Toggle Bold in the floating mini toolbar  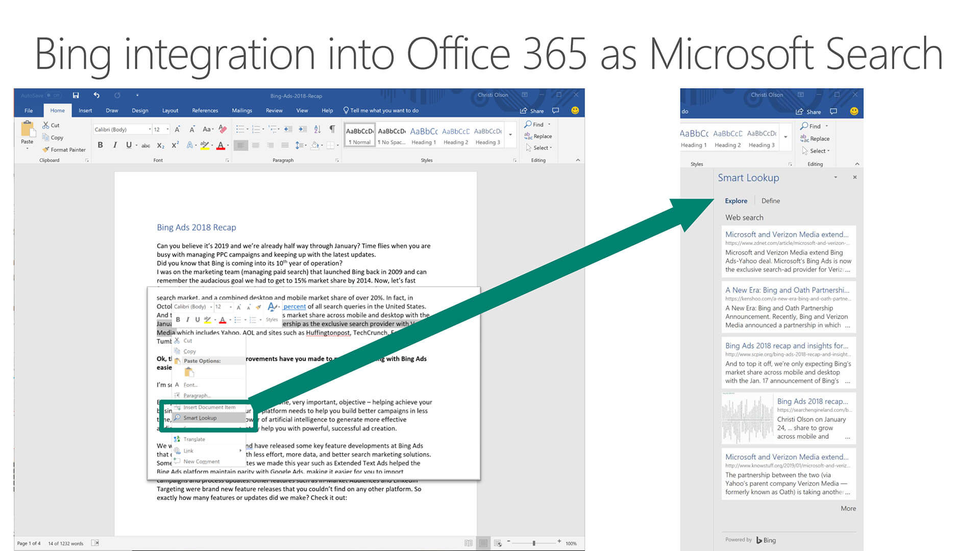(x=178, y=320)
